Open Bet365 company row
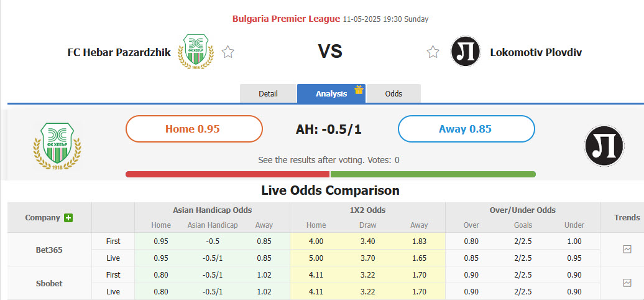644x300 pixels. pos(49,250)
